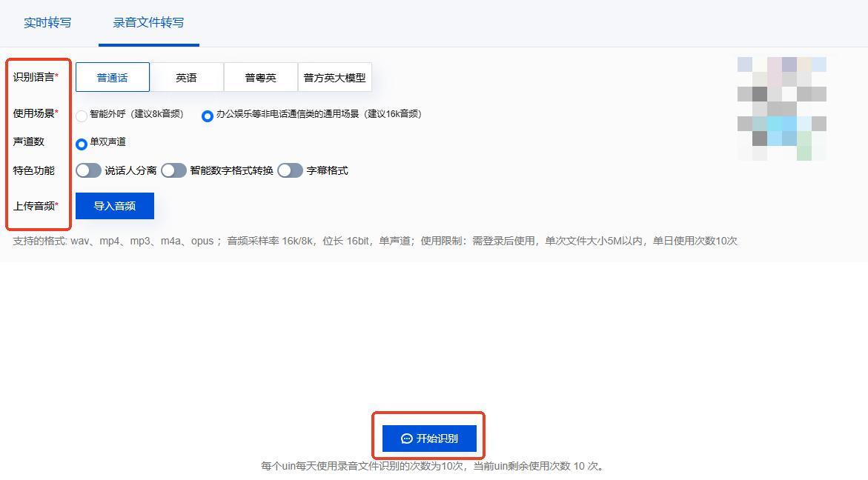
Task: Click the 声道数 label
Action: tap(28, 141)
